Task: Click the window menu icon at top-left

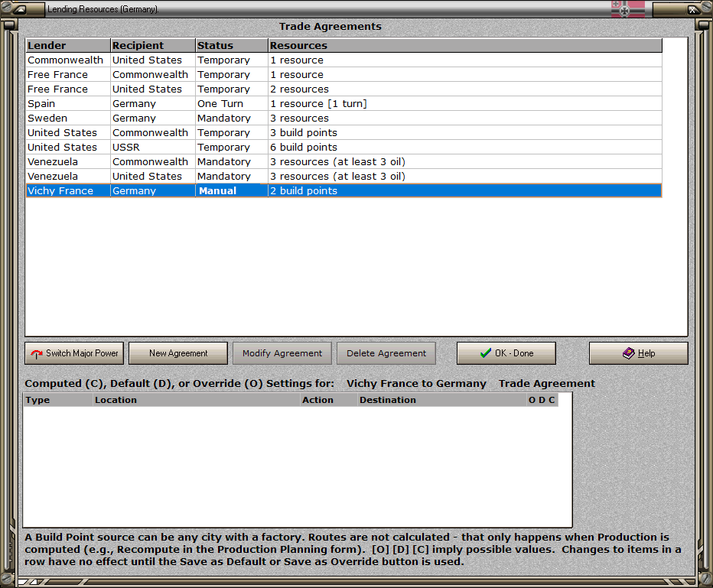Action: [20, 9]
